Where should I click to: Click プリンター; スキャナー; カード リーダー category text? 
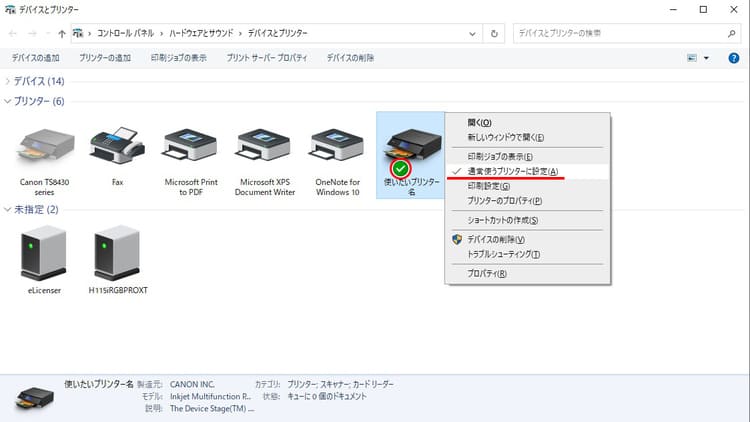[x=340, y=384]
